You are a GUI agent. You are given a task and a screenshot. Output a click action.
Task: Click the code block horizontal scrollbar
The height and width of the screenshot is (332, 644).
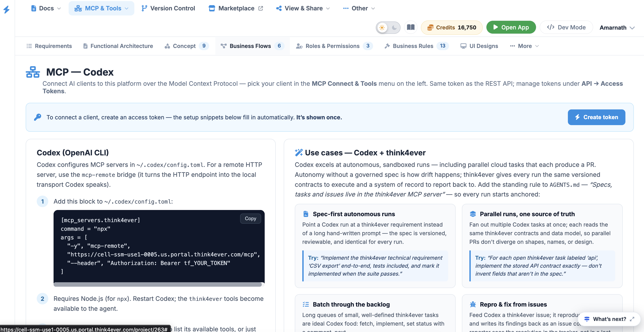158,284
